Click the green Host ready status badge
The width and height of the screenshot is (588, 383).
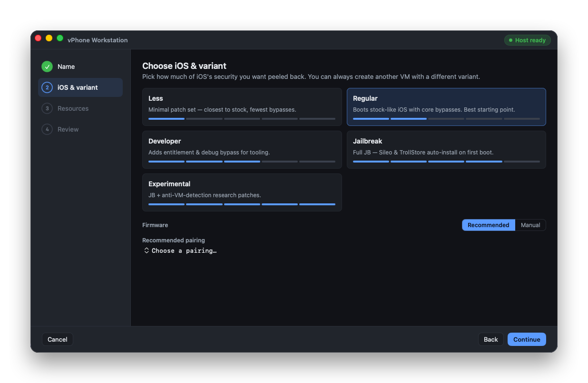527,40
